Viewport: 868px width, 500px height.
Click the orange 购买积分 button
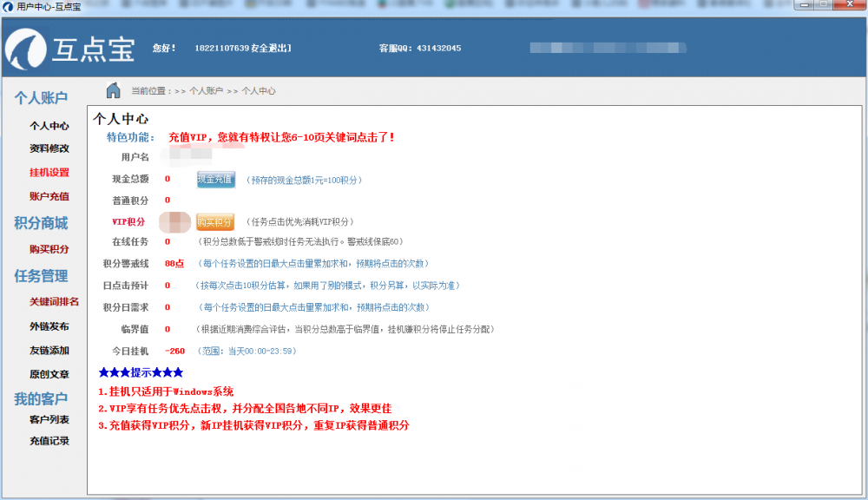214,222
